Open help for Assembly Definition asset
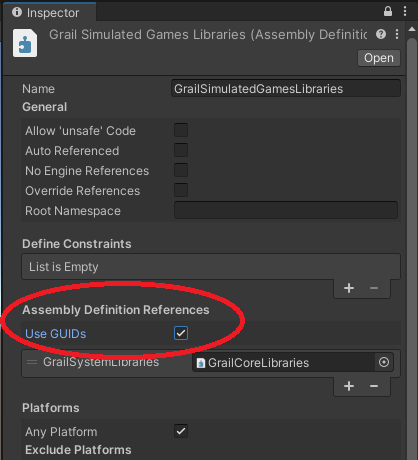 click(381, 34)
